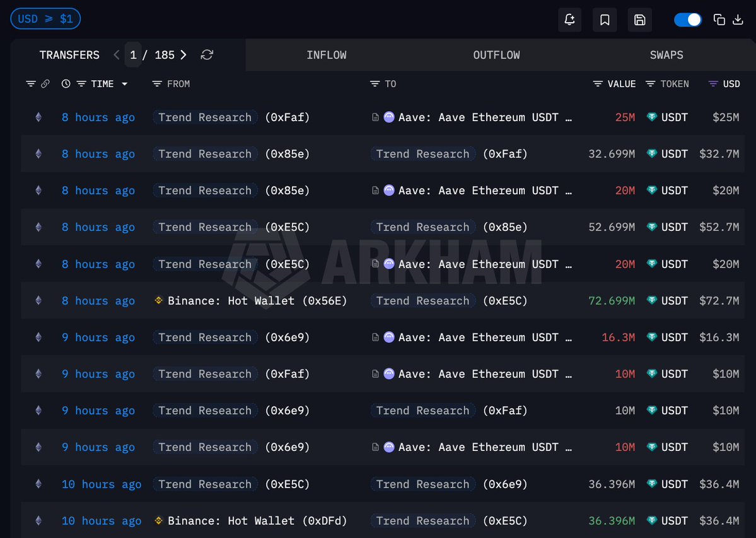This screenshot has width=756, height=538.
Task: Open the VALUE column filter
Action: coord(598,84)
